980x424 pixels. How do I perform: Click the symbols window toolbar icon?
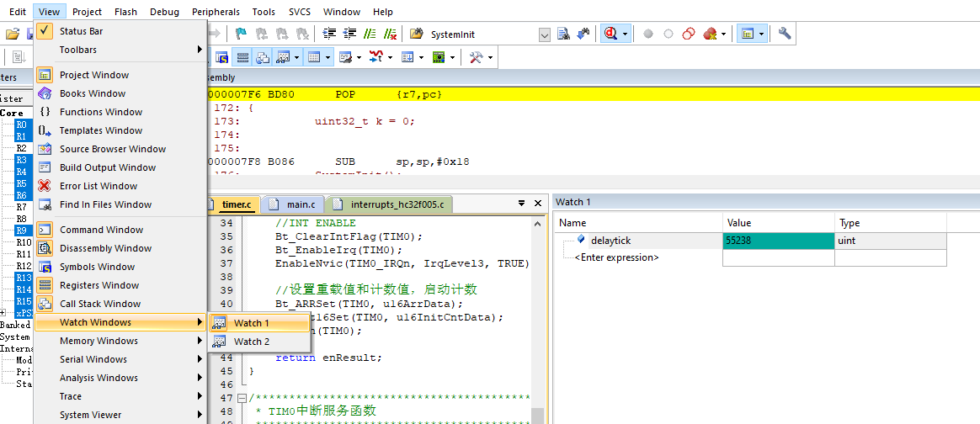pyautogui.click(x=222, y=57)
